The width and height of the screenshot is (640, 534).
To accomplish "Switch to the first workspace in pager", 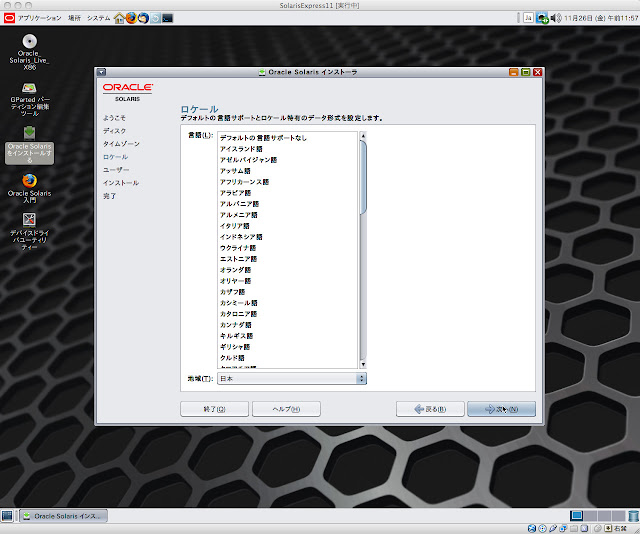I will [x=576, y=516].
